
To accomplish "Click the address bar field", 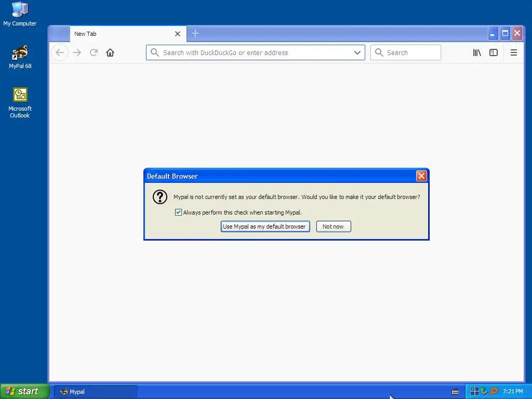I will tap(256, 52).
